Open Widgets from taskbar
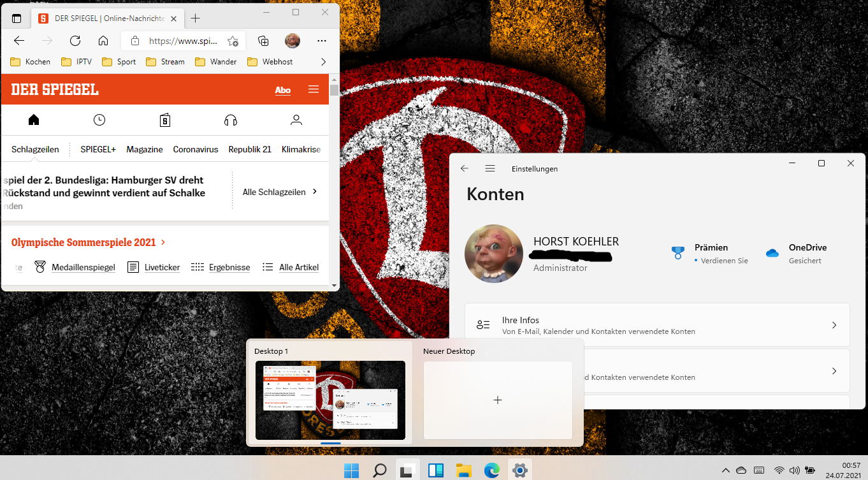 click(x=436, y=470)
